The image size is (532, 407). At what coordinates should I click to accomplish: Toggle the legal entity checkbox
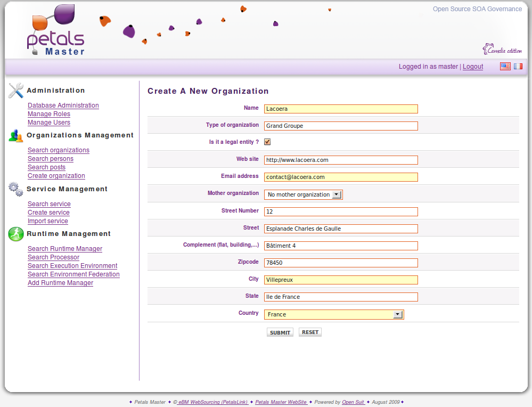click(267, 142)
